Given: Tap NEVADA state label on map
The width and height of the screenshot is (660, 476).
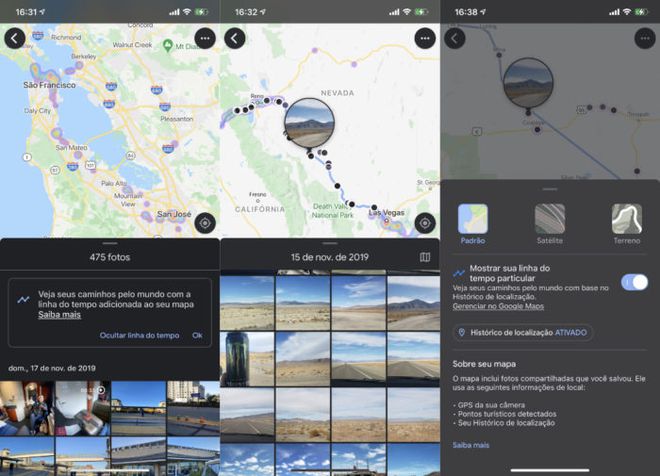Looking at the screenshot, I should click(337, 93).
